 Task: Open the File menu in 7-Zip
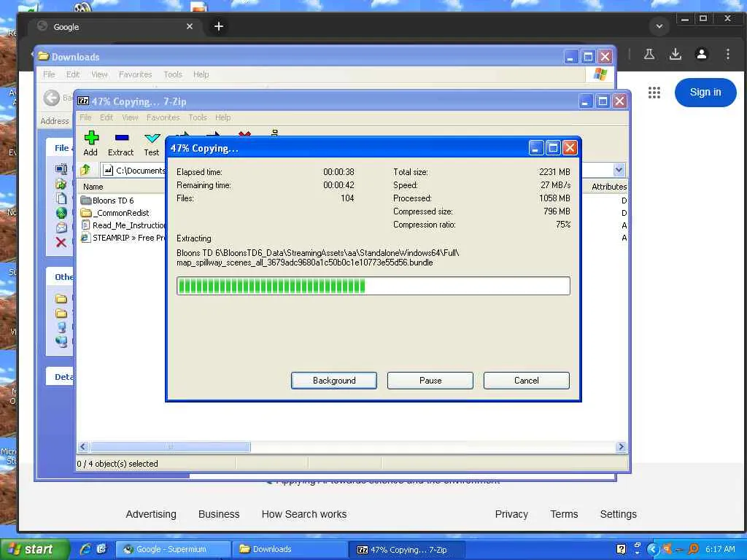[x=85, y=117]
